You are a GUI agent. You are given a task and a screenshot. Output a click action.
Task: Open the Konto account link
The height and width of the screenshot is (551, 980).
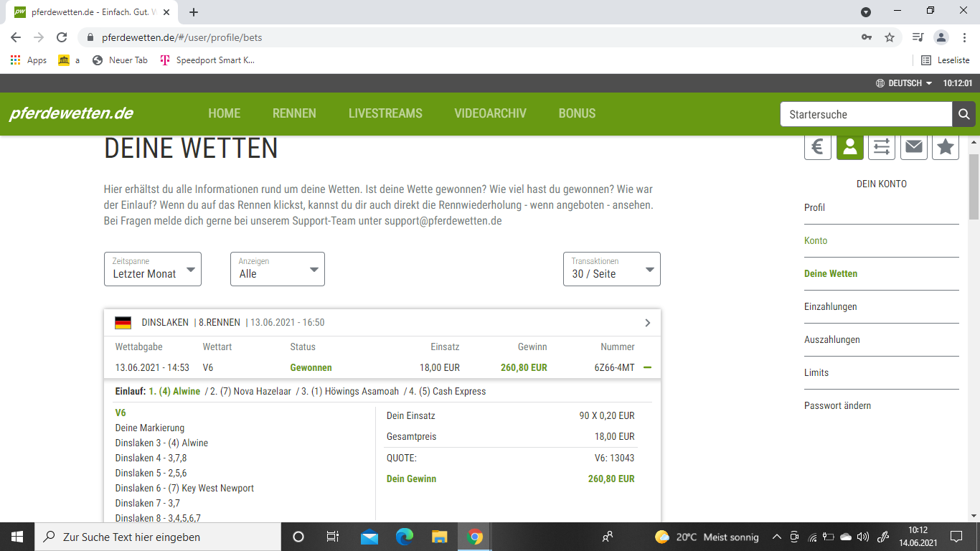pos(816,240)
